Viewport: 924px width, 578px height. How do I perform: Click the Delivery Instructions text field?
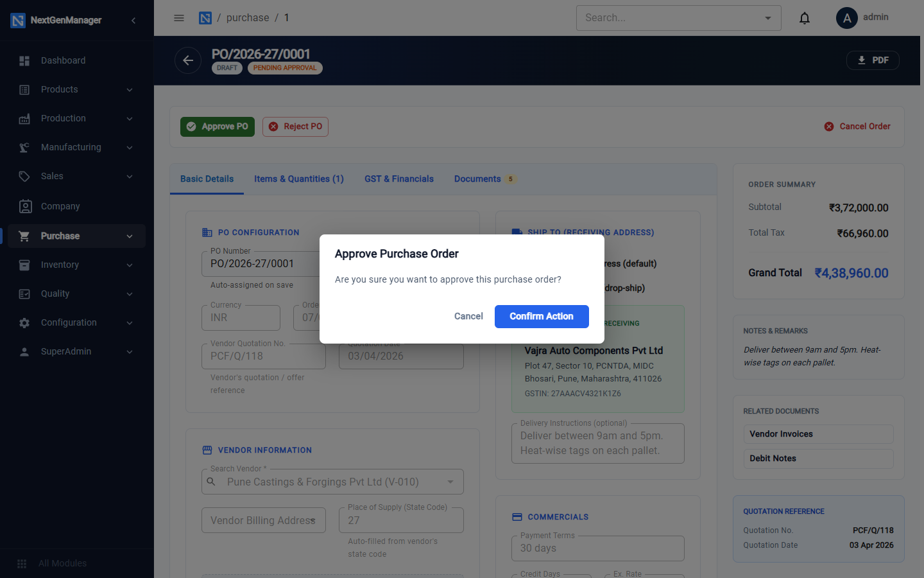click(x=598, y=443)
